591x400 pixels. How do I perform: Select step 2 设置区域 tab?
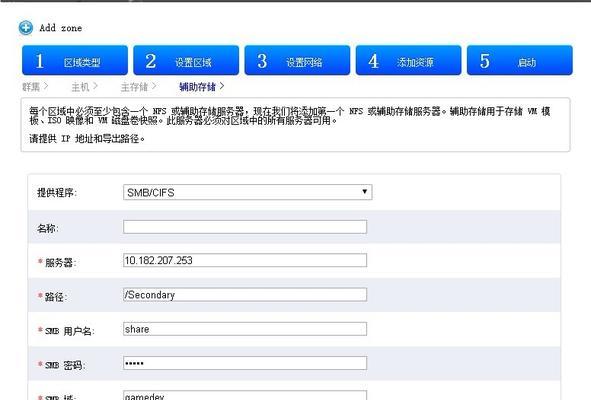click(186, 61)
